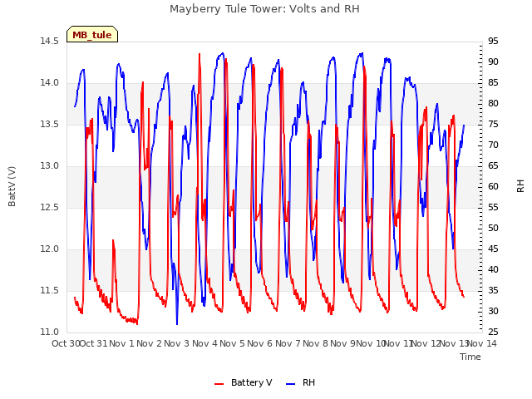
Task: Click the 50 tick label on right axis
Action: click(x=493, y=229)
